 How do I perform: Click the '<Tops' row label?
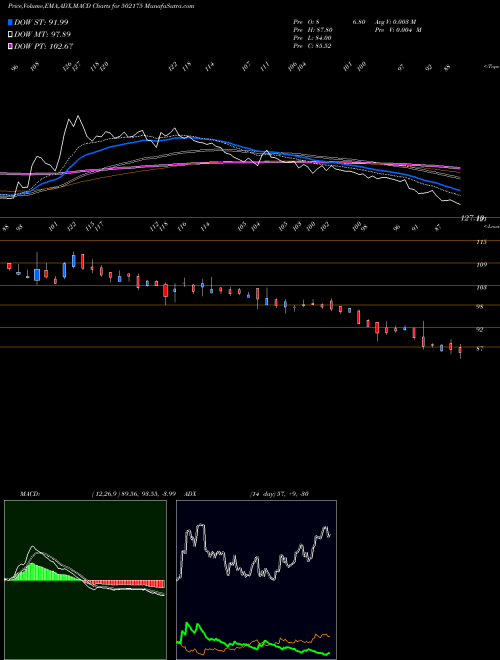[x=492, y=66]
